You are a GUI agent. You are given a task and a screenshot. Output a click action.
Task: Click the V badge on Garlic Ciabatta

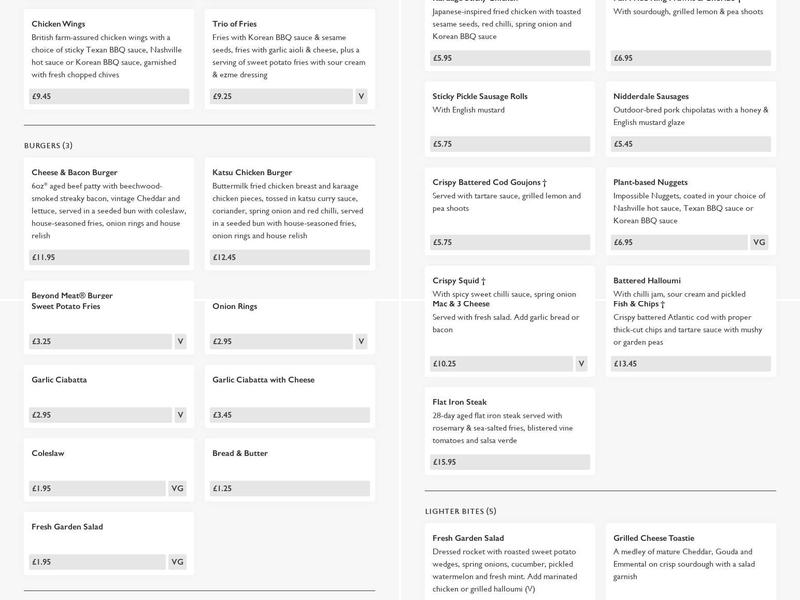click(180, 415)
